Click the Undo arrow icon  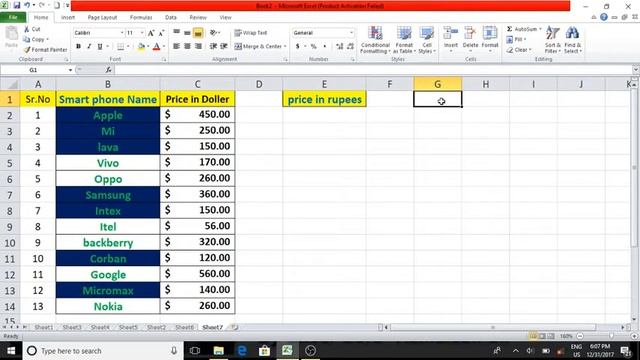tap(27, 5)
